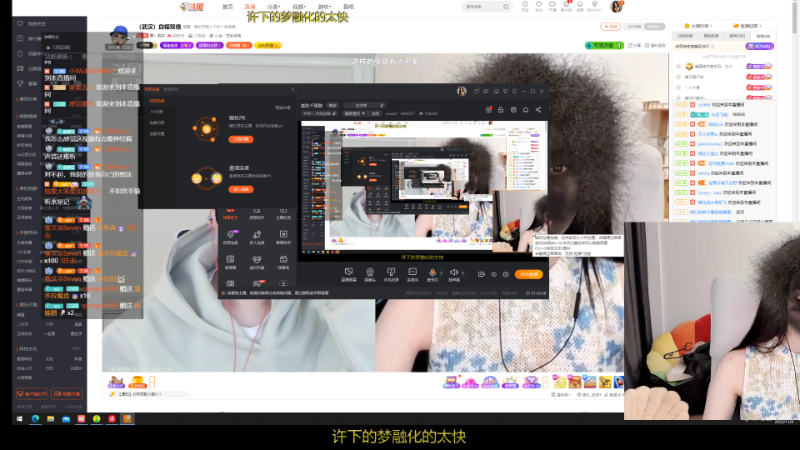Click the orange button under 随机PK
This screenshot has height=450, width=800.
(x=241, y=139)
